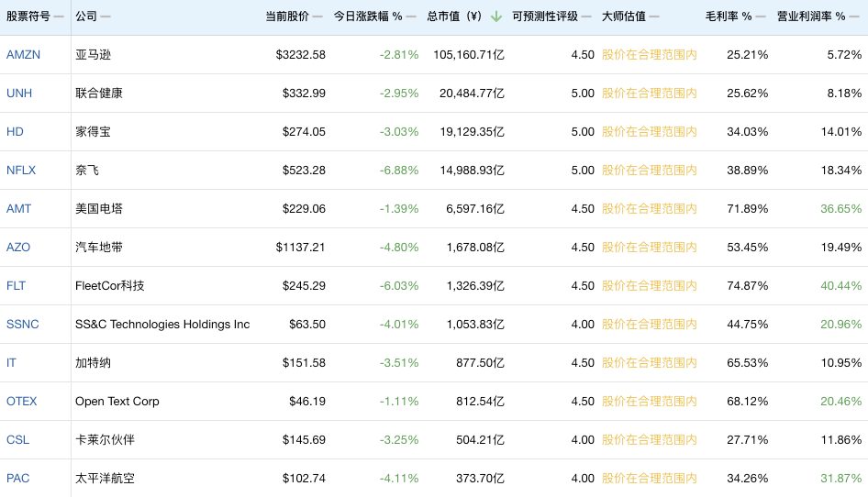Open the OTEX ticker link

tap(22, 402)
